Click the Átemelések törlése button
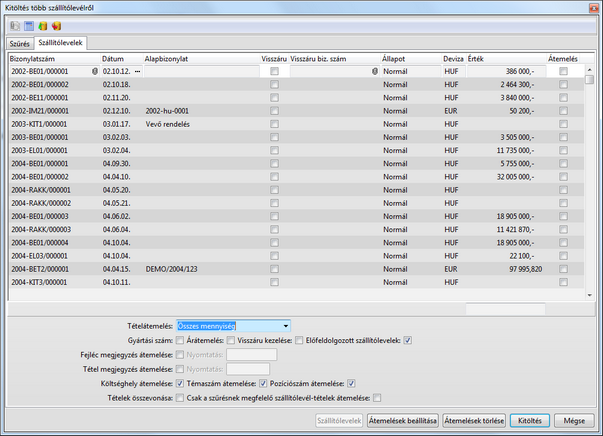The height and width of the screenshot is (436, 603). [x=474, y=421]
